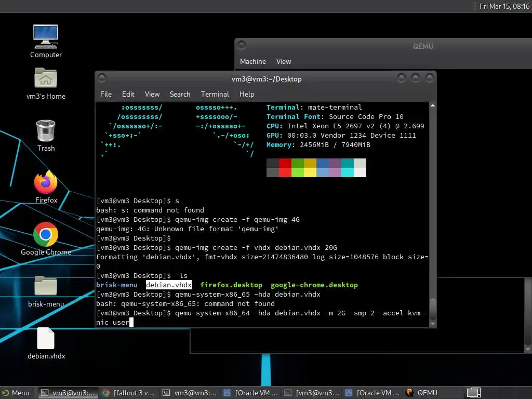Click the red color block in neofetch palette

pos(285,168)
